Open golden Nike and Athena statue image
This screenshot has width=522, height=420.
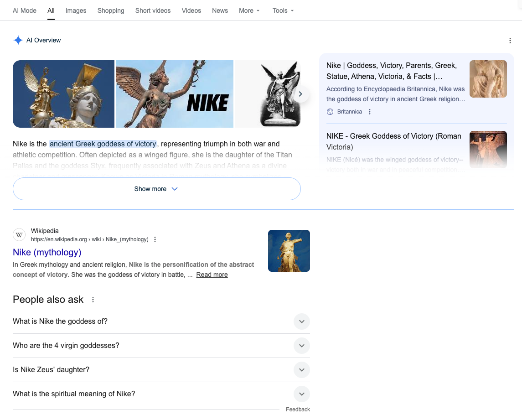(x=63, y=94)
